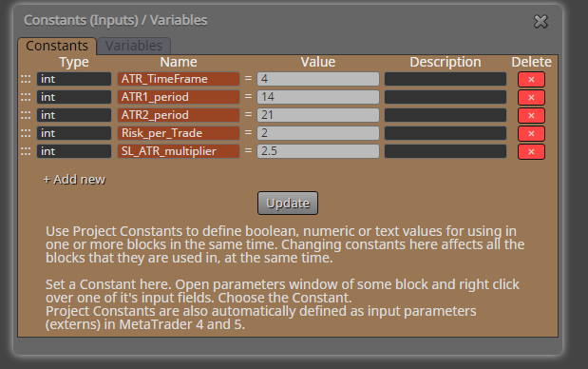The height and width of the screenshot is (369, 588).
Task: Click the Type column header
Action: pos(74,62)
